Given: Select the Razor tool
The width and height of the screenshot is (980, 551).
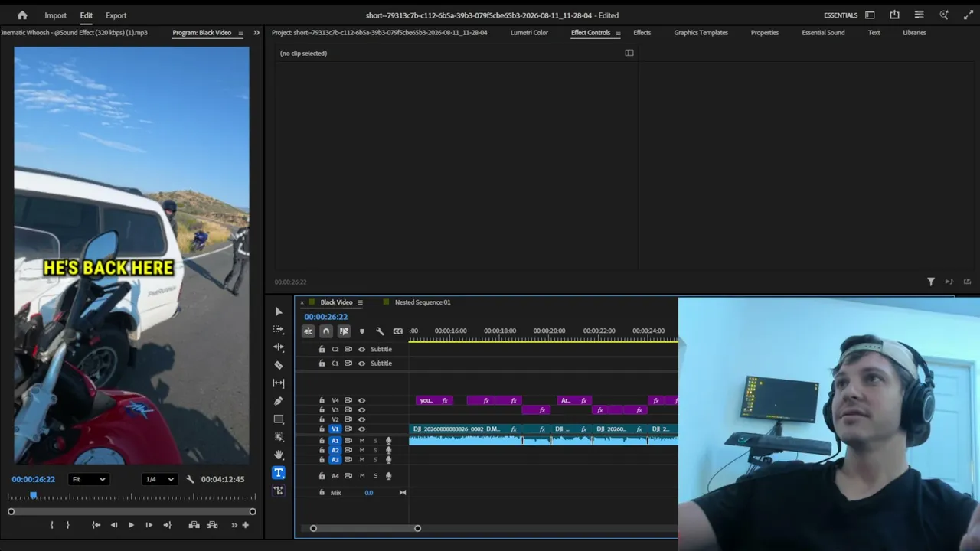Looking at the screenshot, I should click(279, 365).
